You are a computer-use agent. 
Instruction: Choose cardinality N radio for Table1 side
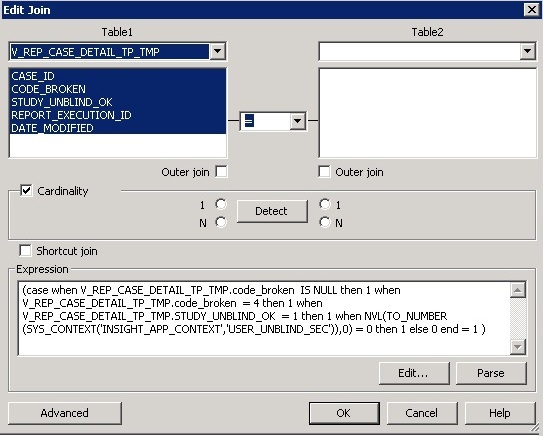[221, 222]
